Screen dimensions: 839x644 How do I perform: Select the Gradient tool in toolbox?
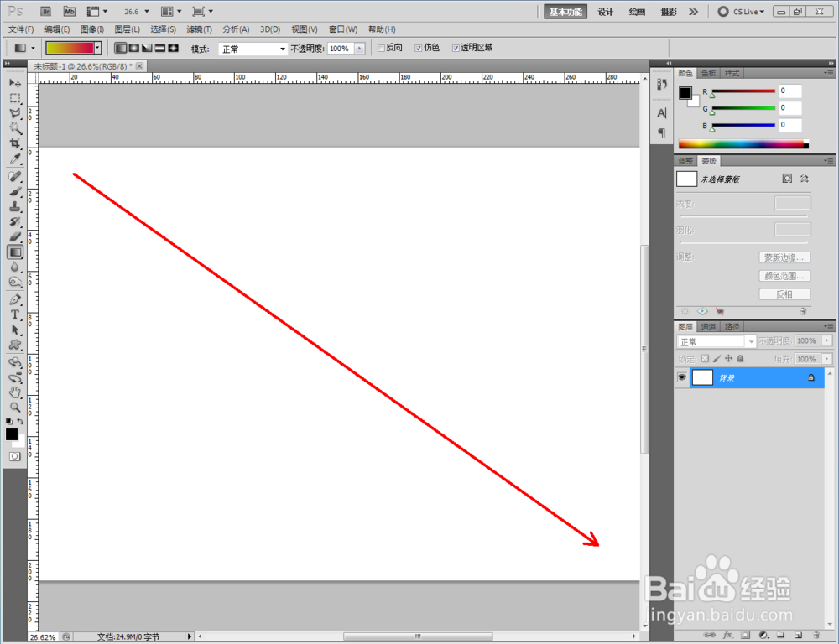(15, 252)
